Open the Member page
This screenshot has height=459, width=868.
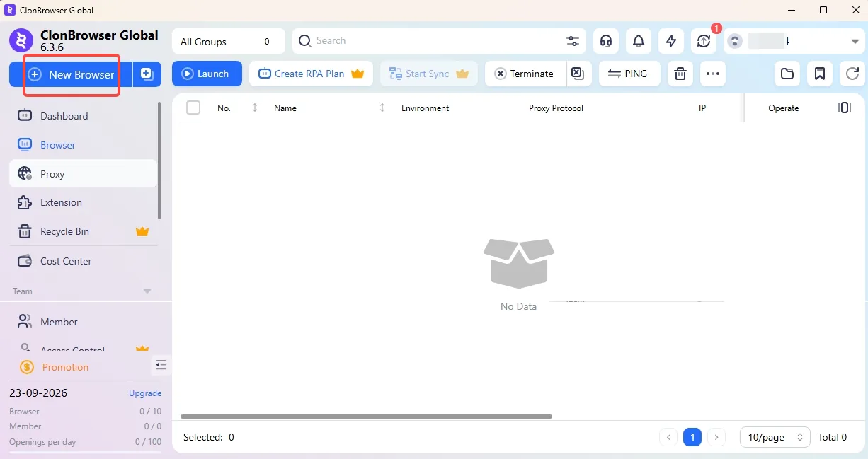click(x=84, y=322)
